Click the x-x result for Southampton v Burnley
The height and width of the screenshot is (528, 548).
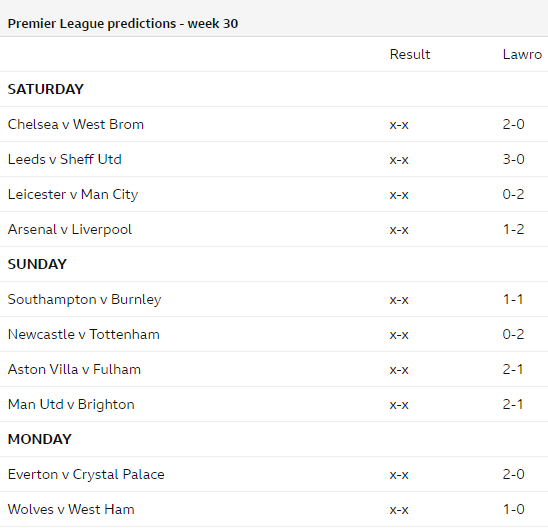pyautogui.click(x=399, y=300)
